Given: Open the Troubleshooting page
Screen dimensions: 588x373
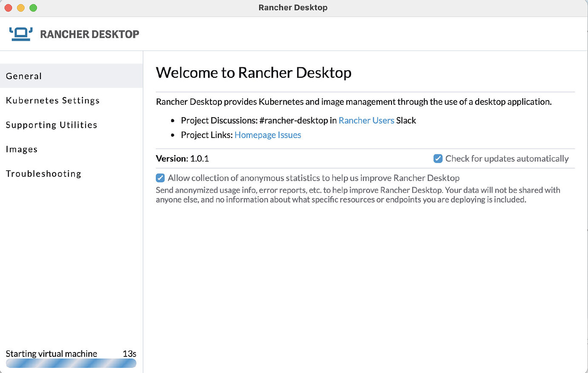Looking at the screenshot, I should click(43, 174).
